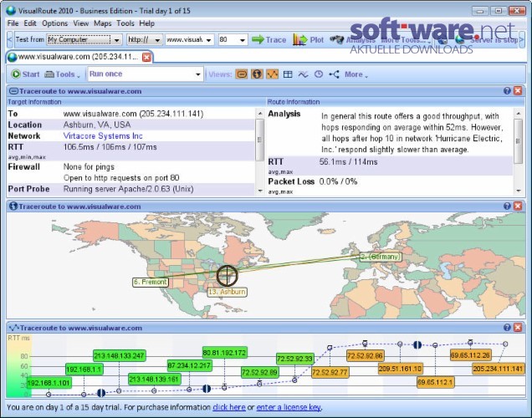This screenshot has width=532, height=418.
Task: Toggle the Map globe view icon
Action: [257, 74]
